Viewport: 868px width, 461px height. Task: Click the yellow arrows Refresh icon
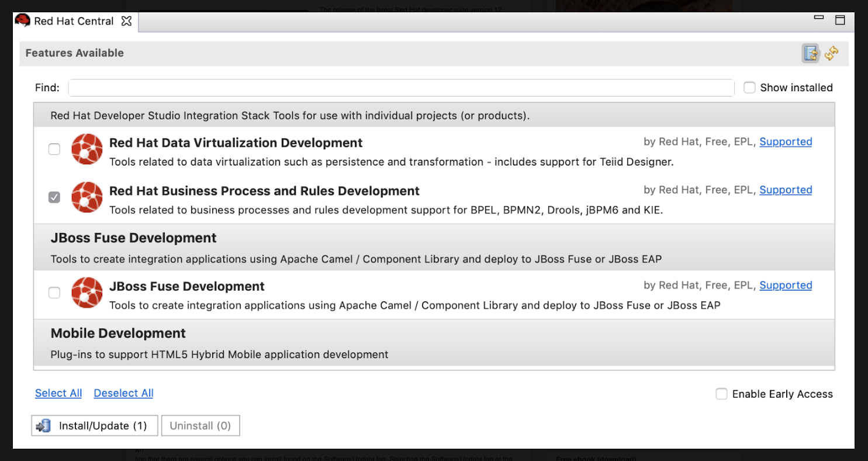pyautogui.click(x=832, y=53)
